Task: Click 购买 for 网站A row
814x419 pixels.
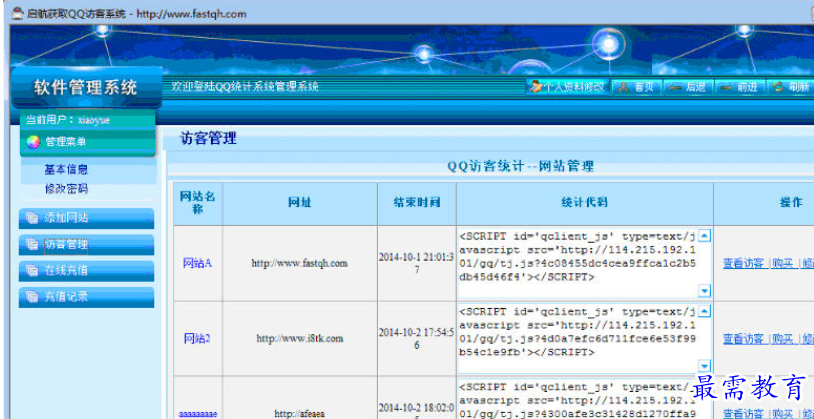Action: (782, 263)
